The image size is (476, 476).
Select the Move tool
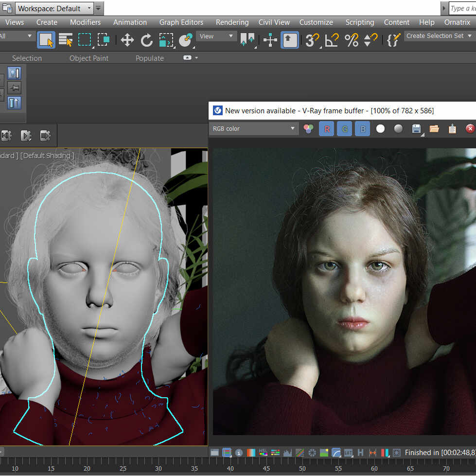(127, 40)
